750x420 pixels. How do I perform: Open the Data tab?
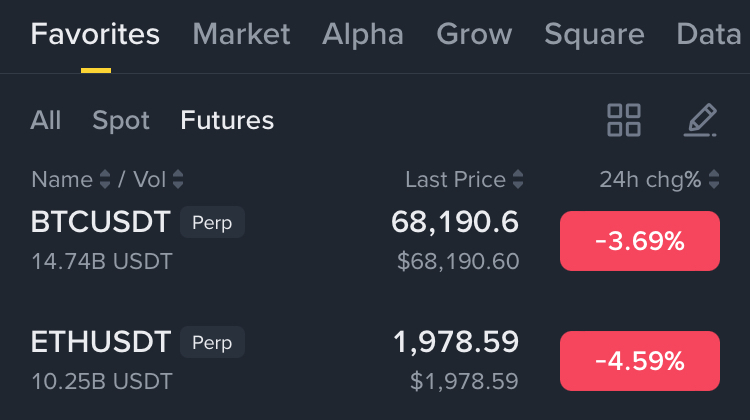click(x=708, y=34)
